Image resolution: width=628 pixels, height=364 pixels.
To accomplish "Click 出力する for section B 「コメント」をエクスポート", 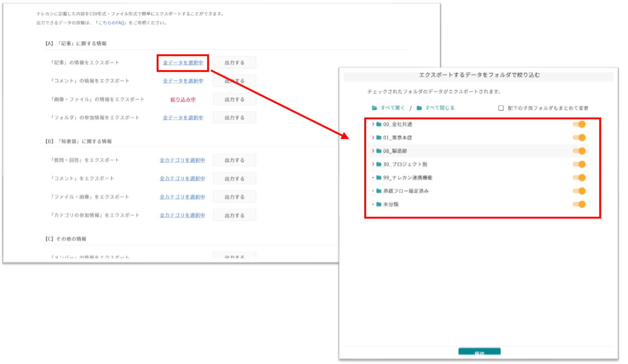I will pyautogui.click(x=235, y=179).
